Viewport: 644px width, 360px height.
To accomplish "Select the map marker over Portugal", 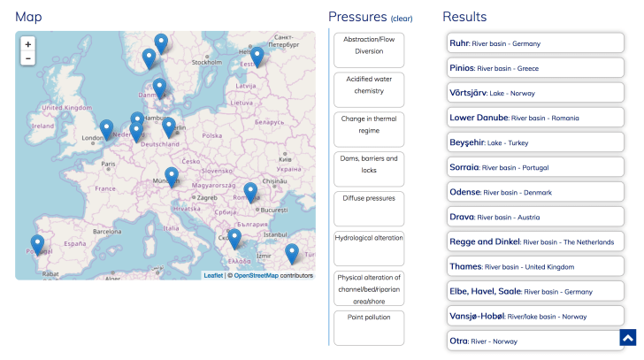I will pos(37,245).
